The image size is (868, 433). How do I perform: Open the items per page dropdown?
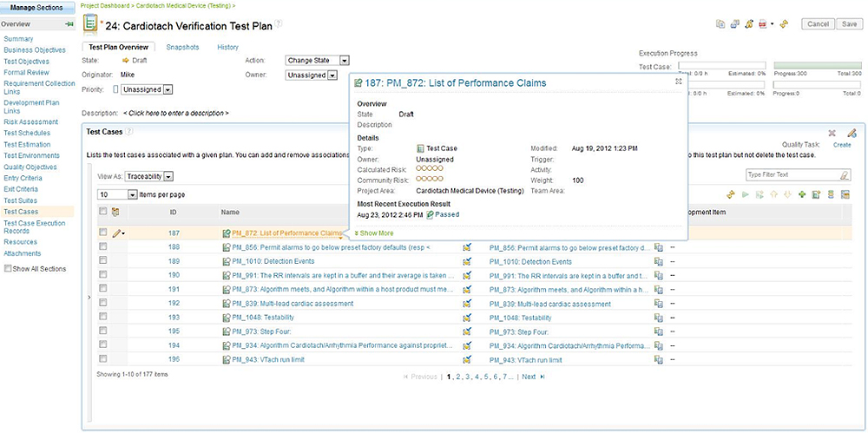coord(117,194)
